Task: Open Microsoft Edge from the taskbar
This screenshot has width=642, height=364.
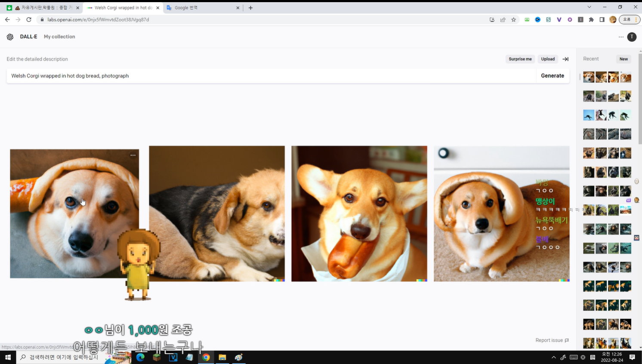Action: click(x=140, y=358)
